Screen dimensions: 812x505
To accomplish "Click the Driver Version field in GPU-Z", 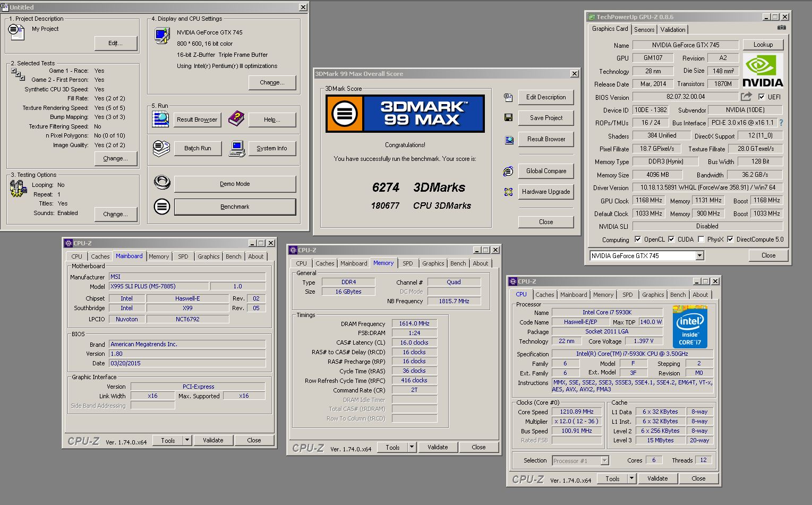I will pos(707,188).
